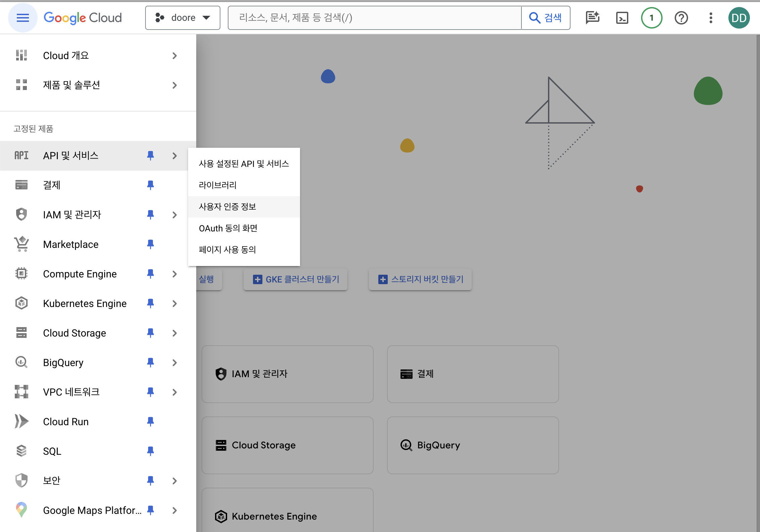Viewport: 760px width, 532px height.
Task: Click the DD account avatar
Action: pyautogui.click(x=739, y=18)
